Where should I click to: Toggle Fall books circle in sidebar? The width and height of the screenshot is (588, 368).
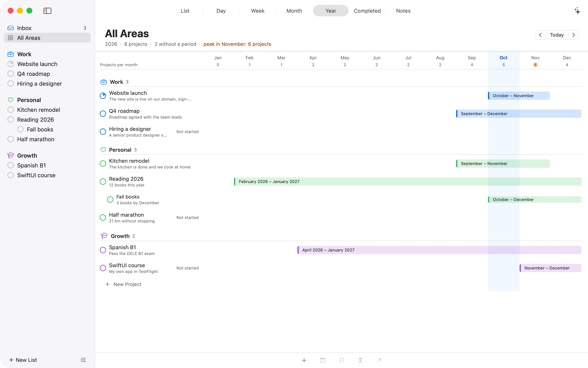[20, 129]
